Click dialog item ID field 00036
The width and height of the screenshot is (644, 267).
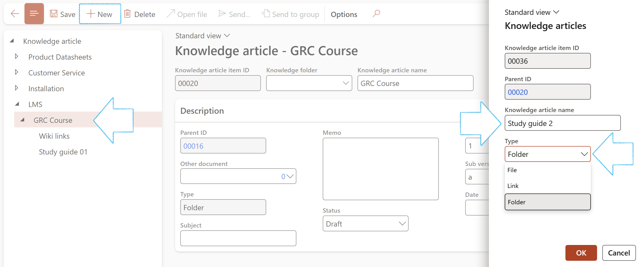[548, 61]
